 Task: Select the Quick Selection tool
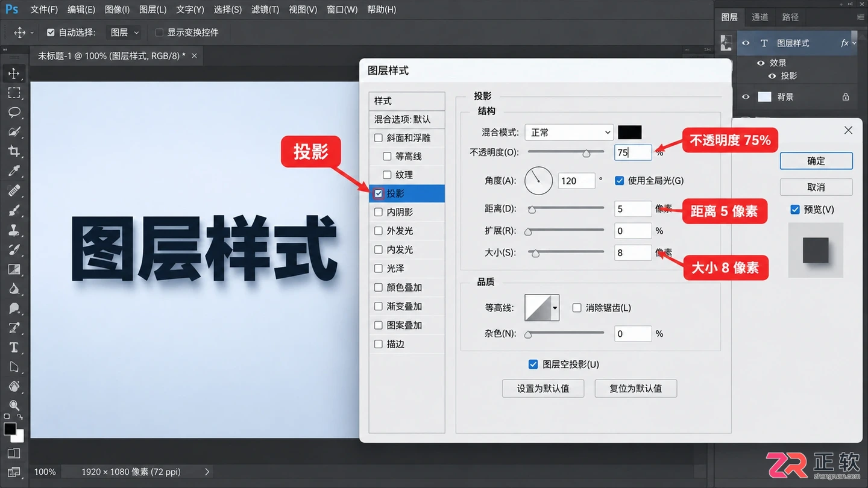[x=14, y=132]
